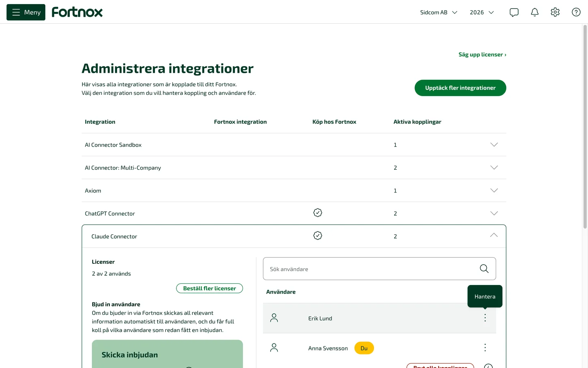The height and width of the screenshot is (368, 588).
Task: Open the three-dot menu for Erik Lund
Action: [x=485, y=318]
